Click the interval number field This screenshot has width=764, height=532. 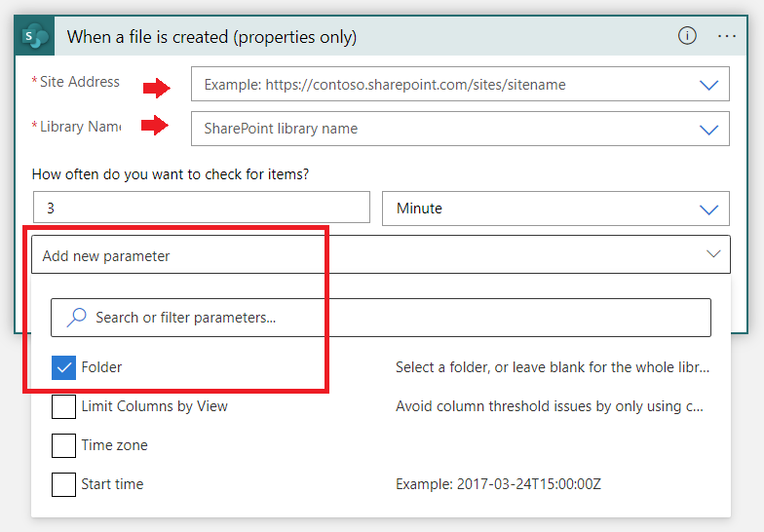point(201,209)
